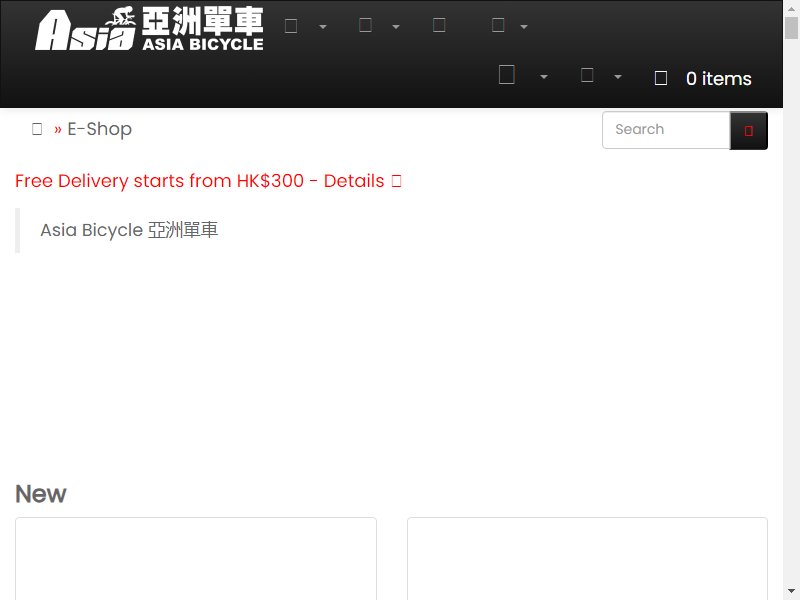Go to home via breadcrumb icon before E-Shop
The width and height of the screenshot is (800, 600).
[x=37, y=129]
